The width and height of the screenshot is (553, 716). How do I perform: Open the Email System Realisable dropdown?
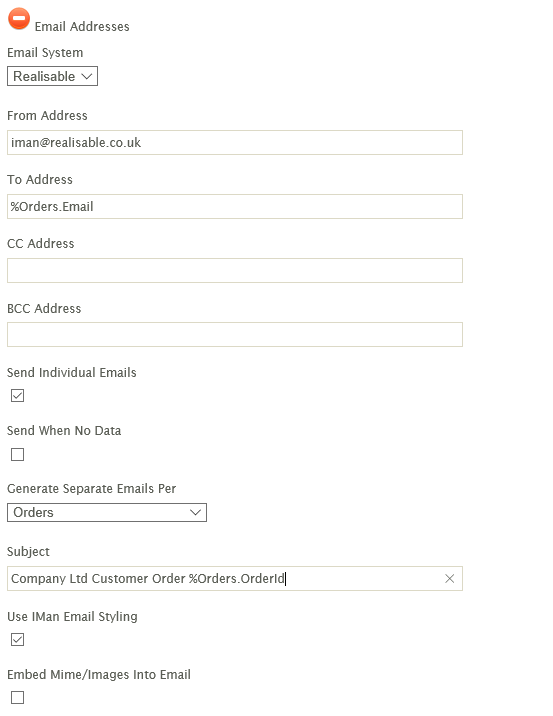52,76
